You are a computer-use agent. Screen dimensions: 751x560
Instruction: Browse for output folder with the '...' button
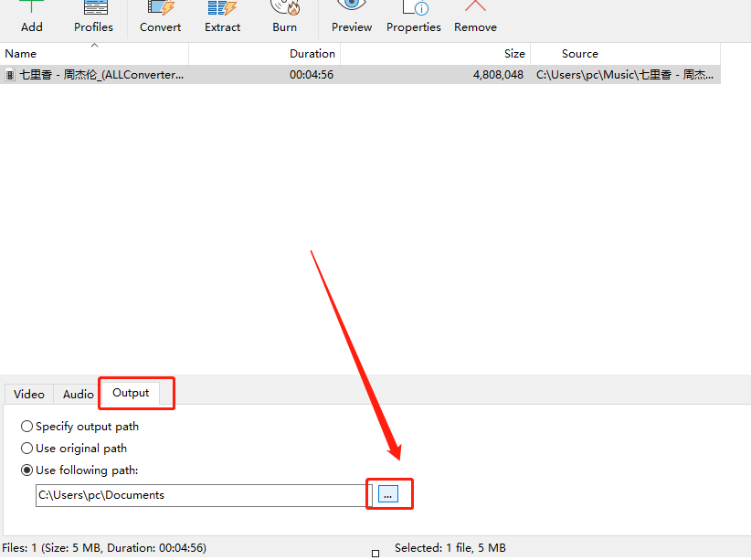click(388, 494)
